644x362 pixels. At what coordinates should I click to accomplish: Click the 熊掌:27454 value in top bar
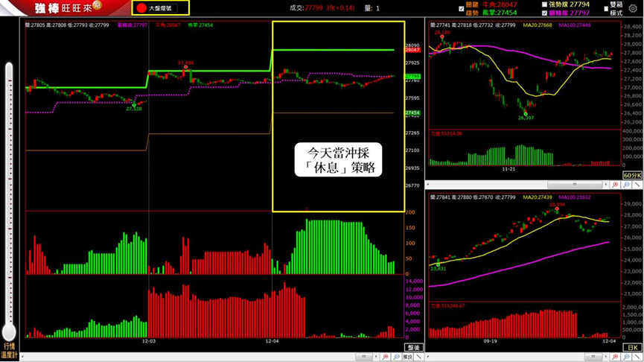tap(500, 13)
